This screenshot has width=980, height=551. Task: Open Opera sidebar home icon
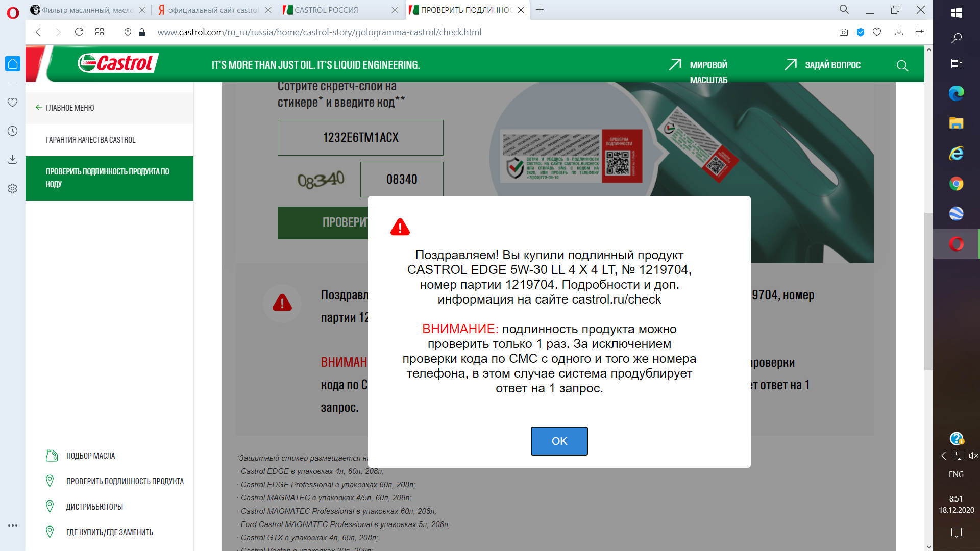coord(13,64)
